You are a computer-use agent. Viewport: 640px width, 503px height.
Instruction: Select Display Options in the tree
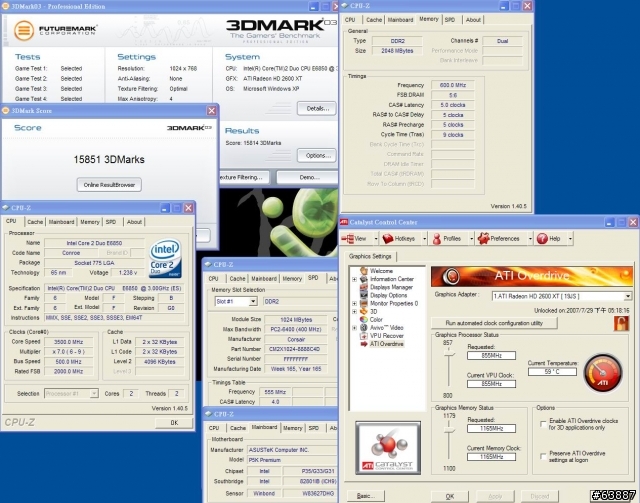(388, 295)
